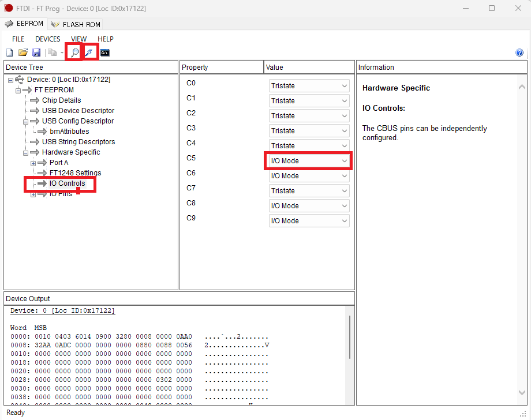Click the Information panel scroll-down arrow
531x420 pixels.
tap(522, 392)
